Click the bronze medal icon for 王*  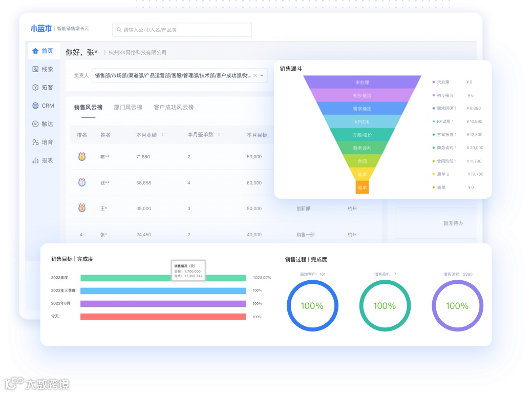[82, 208]
